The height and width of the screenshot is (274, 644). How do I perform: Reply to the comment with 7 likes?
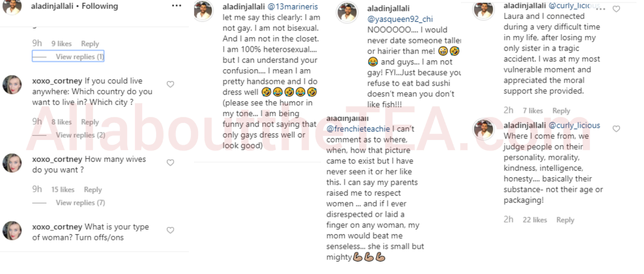(561, 111)
